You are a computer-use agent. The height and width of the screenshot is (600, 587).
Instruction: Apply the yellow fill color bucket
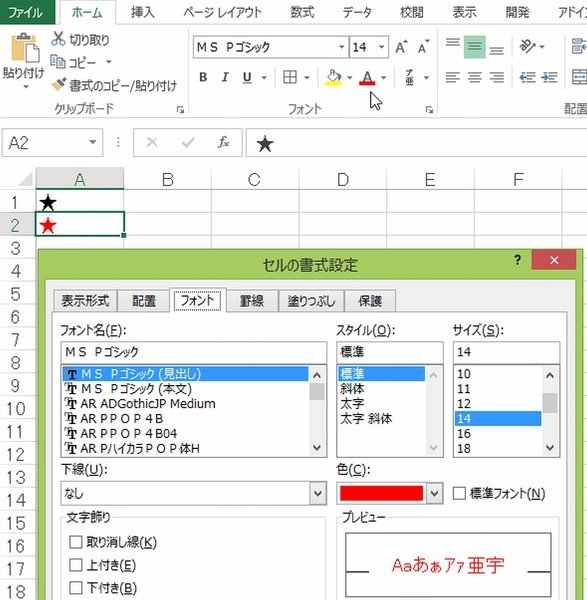333,77
